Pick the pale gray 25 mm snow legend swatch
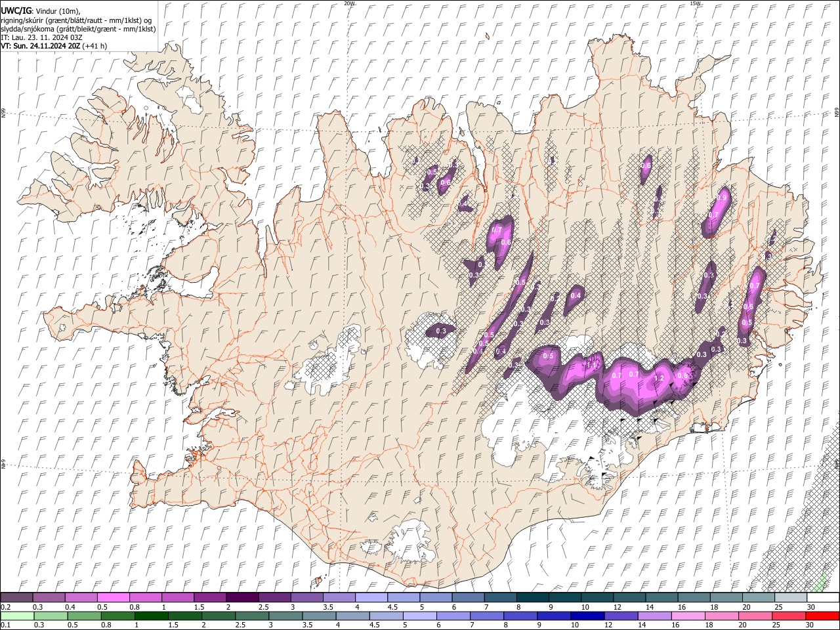840x630 pixels. click(x=790, y=597)
